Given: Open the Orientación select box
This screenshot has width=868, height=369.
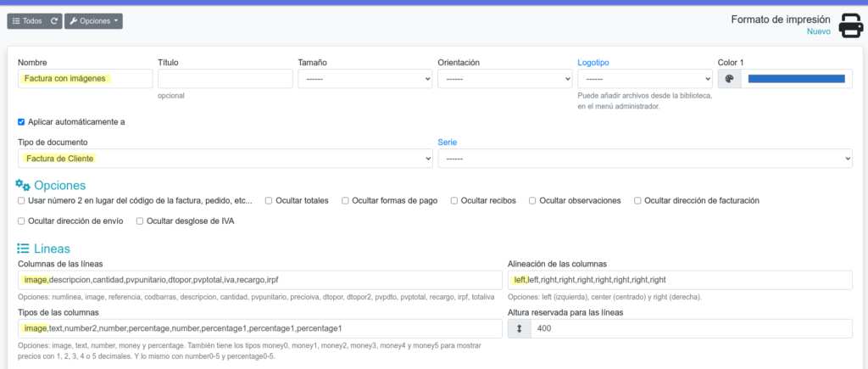Looking at the screenshot, I should pyautogui.click(x=504, y=79).
